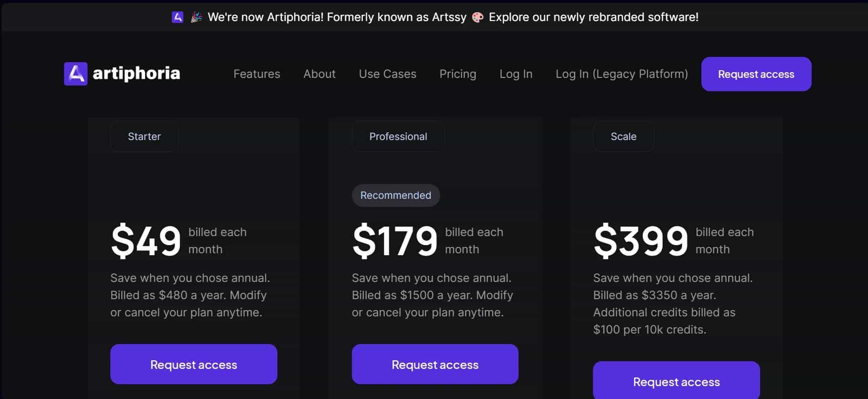This screenshot has height=399, width=868.
Task: Click the Recommended badge
Action: (395, 195)
